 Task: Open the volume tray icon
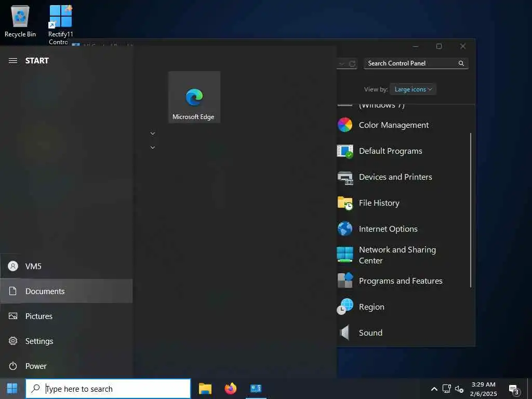click(459, 389)
